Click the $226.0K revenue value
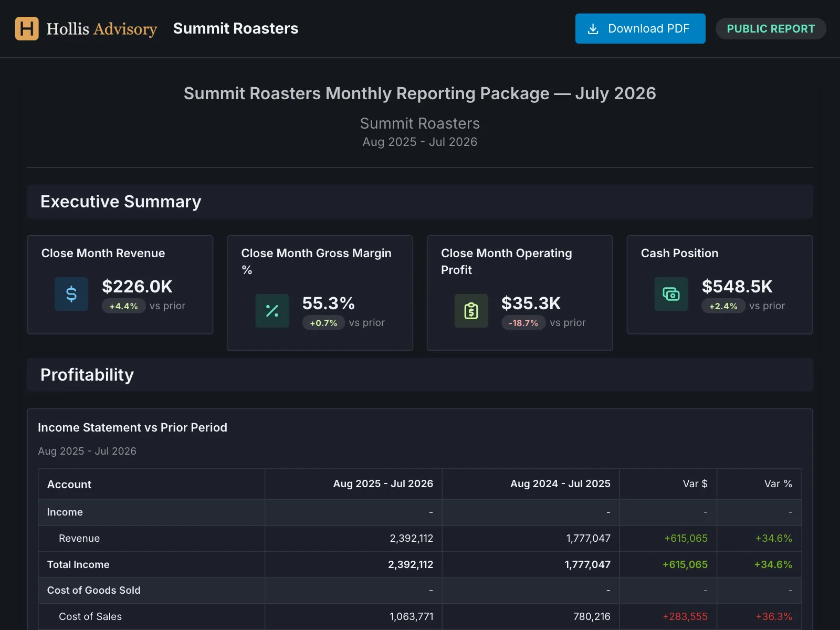Screen dimensions: 840x630 [x=137, y=287]
